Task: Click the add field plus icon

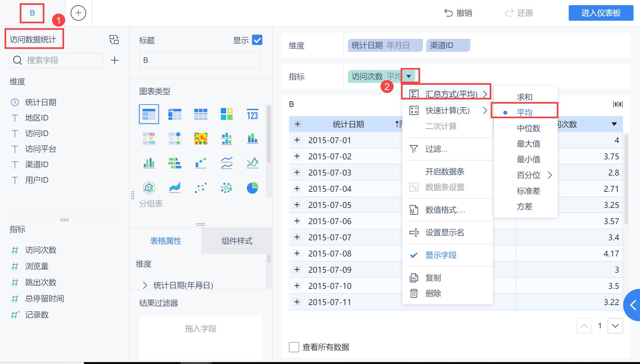Action: (x=115, y=60)
